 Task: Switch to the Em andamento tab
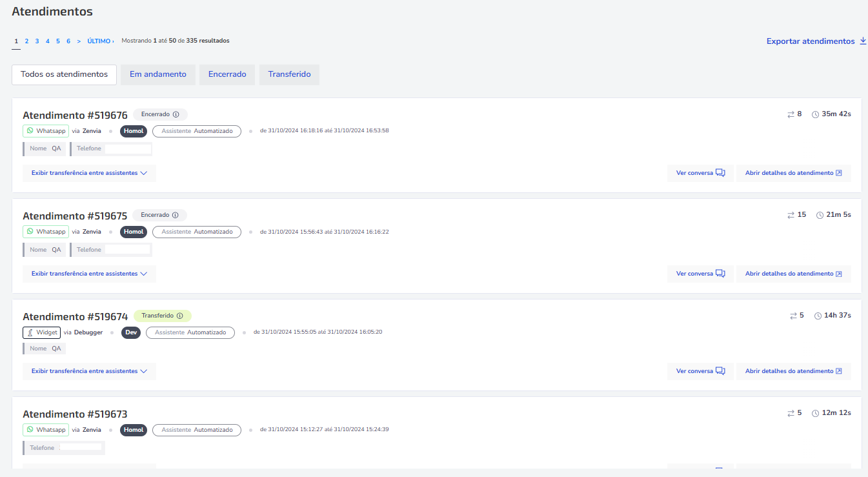[x=158, y=74]
